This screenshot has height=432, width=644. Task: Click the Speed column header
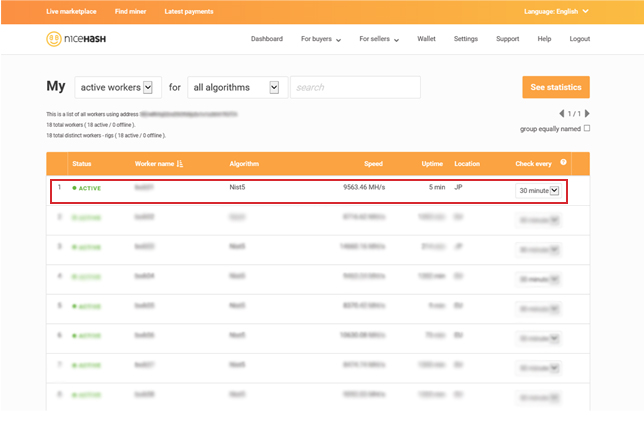[x=373, y=164]
